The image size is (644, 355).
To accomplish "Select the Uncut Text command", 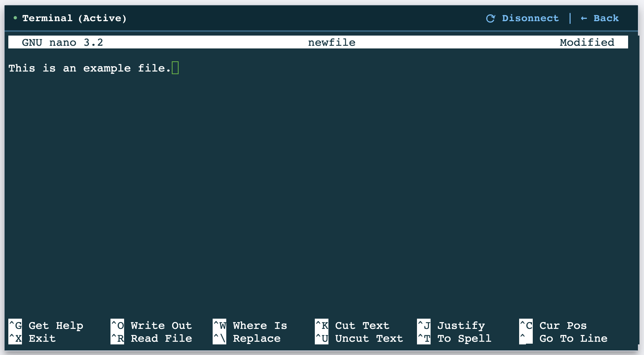I will pyautogui.click(x=368, y=339).
